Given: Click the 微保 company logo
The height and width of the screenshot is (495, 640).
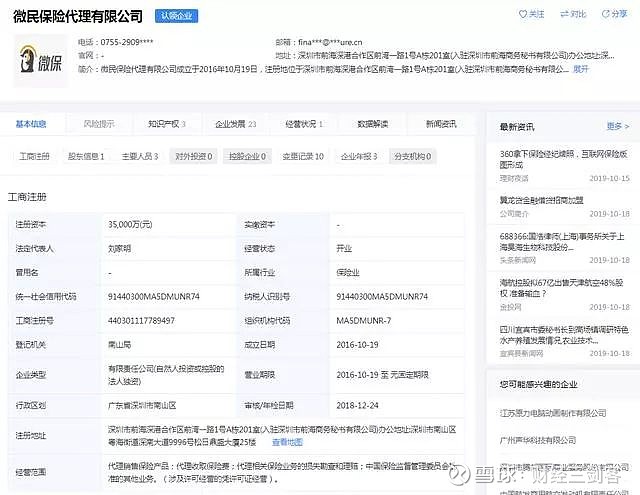Looking at the screenshot, I should click(x=41, y=60).
